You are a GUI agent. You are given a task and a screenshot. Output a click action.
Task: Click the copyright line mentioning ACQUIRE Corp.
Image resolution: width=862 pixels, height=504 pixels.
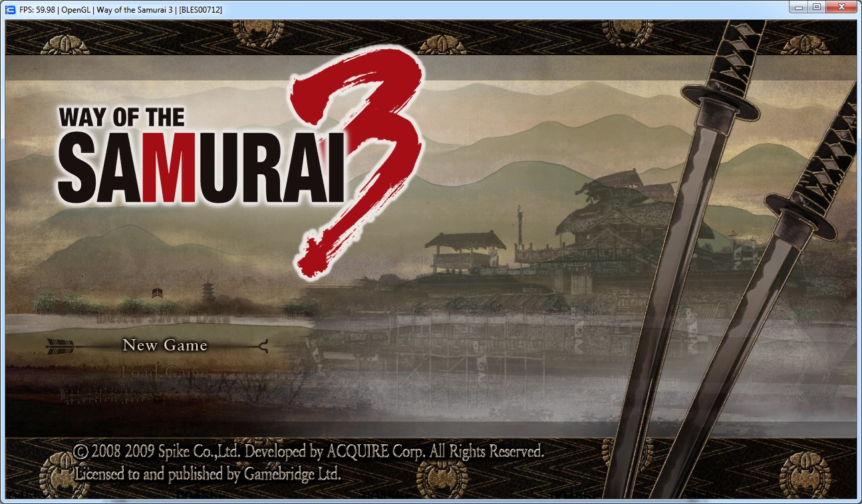point(309,452)
